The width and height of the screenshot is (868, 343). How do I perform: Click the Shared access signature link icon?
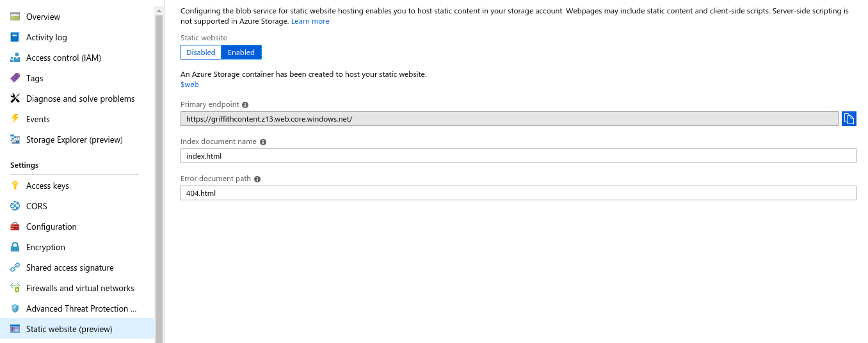(x=15, y=267)
